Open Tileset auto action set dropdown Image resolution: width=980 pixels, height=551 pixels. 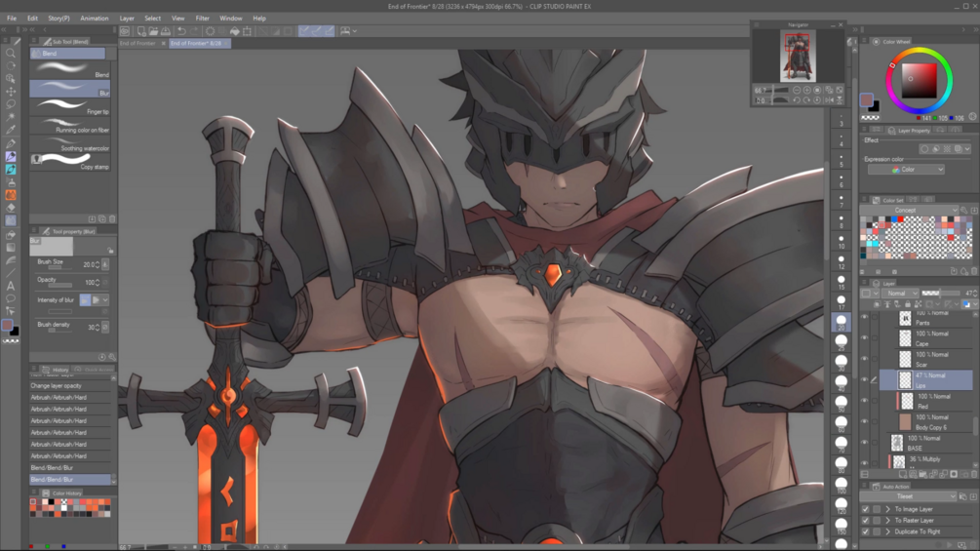[908, 496]
